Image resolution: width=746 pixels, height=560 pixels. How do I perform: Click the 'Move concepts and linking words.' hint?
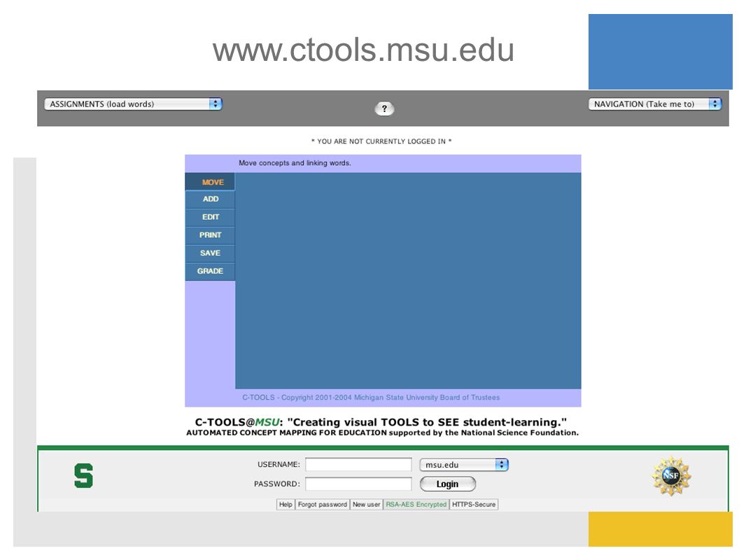(x=295, y=162)
